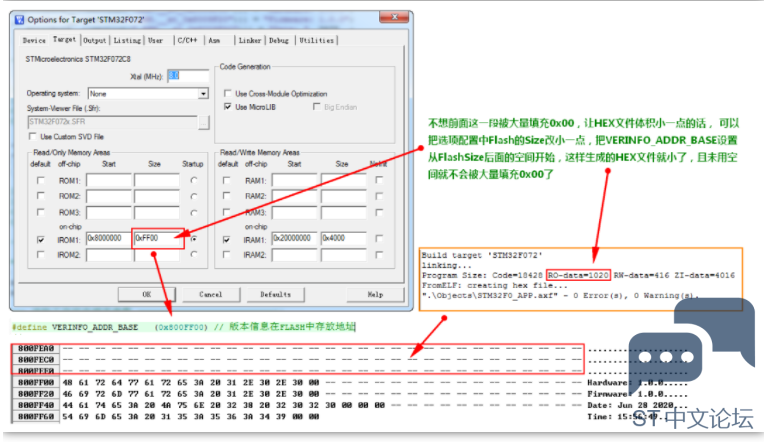The image size is (766, 442).
Task: Switch to the Device tab
Action: [34, 41]
